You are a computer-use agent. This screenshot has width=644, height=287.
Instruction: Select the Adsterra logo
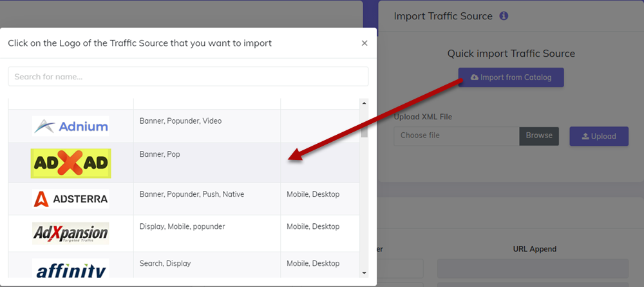(71, 199)
